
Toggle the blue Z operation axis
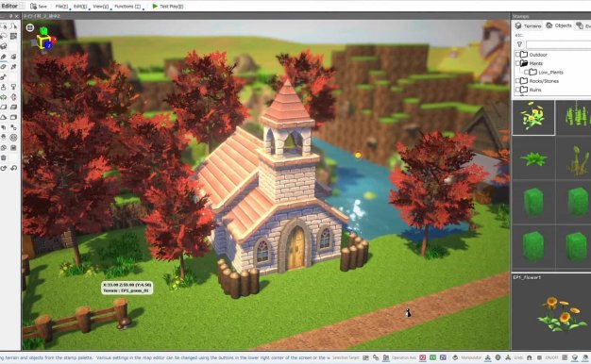tap(443, 357)
